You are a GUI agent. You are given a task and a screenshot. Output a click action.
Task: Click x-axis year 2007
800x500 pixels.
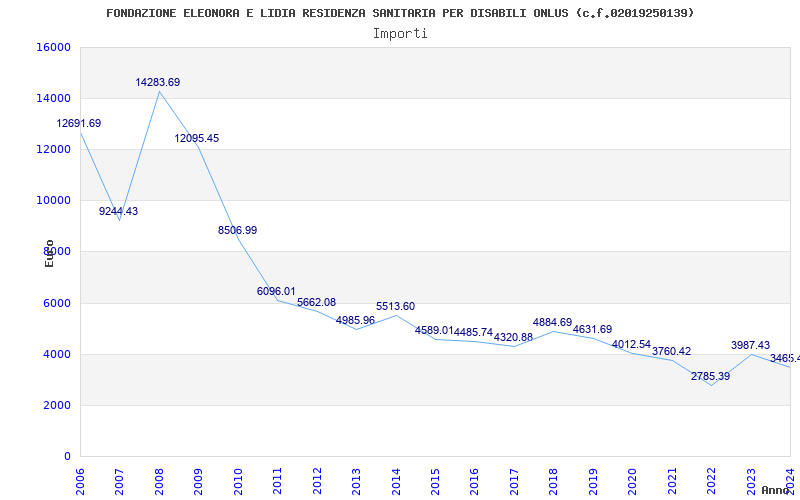(x=119, y=482)
